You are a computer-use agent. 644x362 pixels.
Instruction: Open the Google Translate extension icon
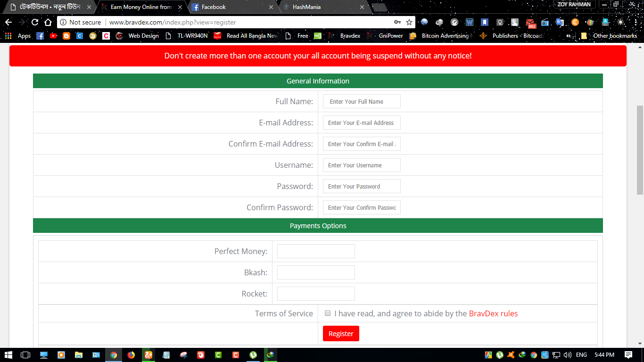pos(560,22)
